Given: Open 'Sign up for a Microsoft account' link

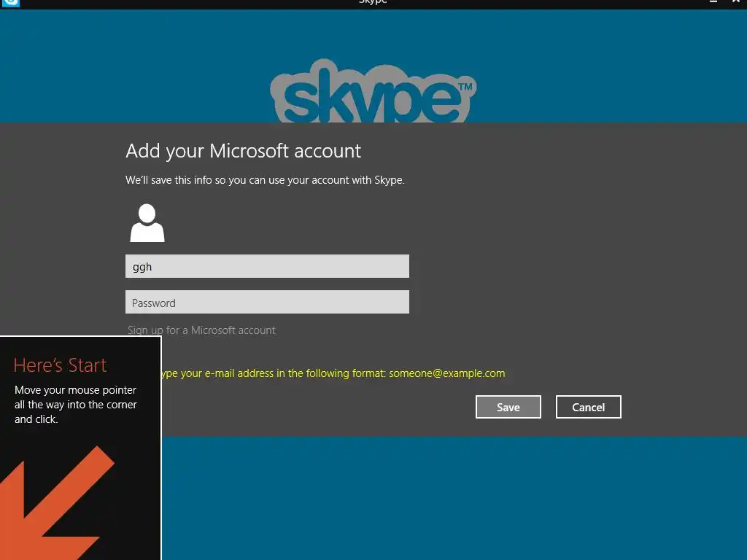Looking at the screenshot, I should click(x=201, y=330).
